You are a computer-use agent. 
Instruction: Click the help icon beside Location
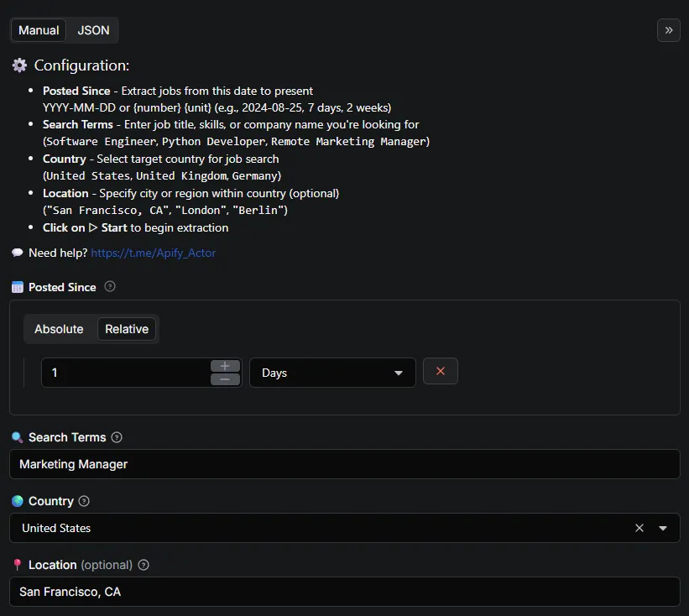pos(144,565)
